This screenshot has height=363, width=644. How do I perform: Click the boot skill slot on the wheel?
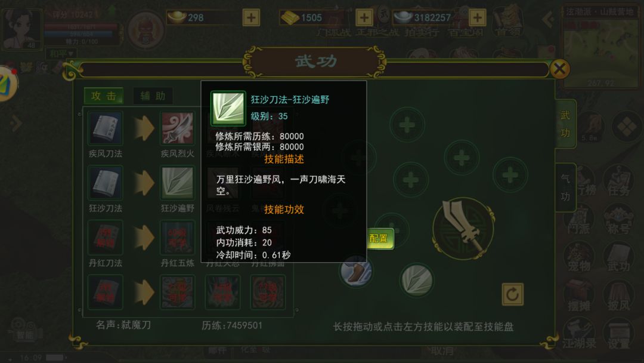(356, 271)
